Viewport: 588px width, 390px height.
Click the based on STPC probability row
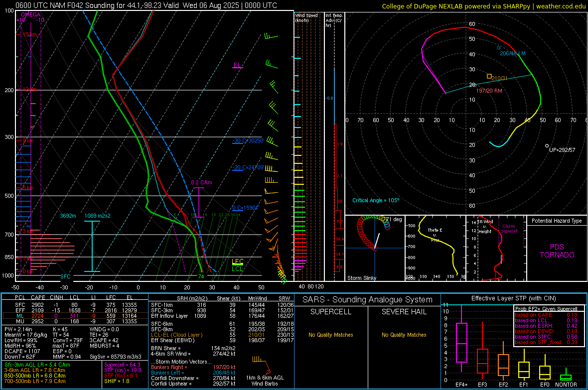(546, 337)
